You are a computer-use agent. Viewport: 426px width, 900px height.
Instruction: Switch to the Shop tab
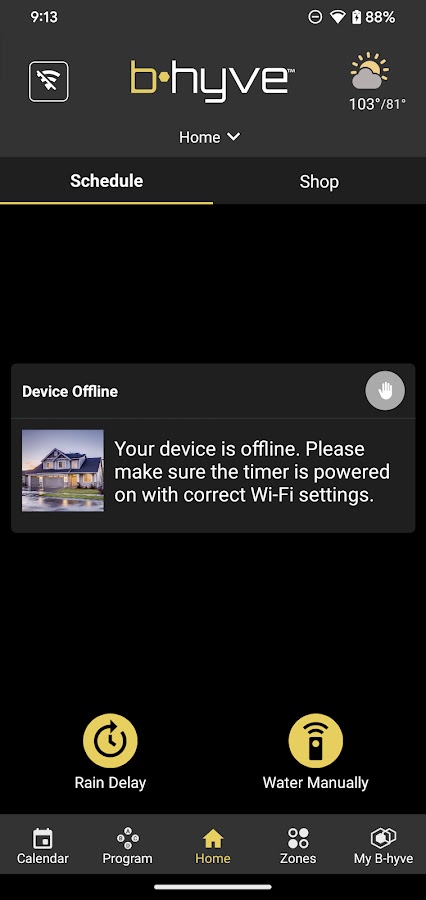pyautogui.click(x=319, y=181)
